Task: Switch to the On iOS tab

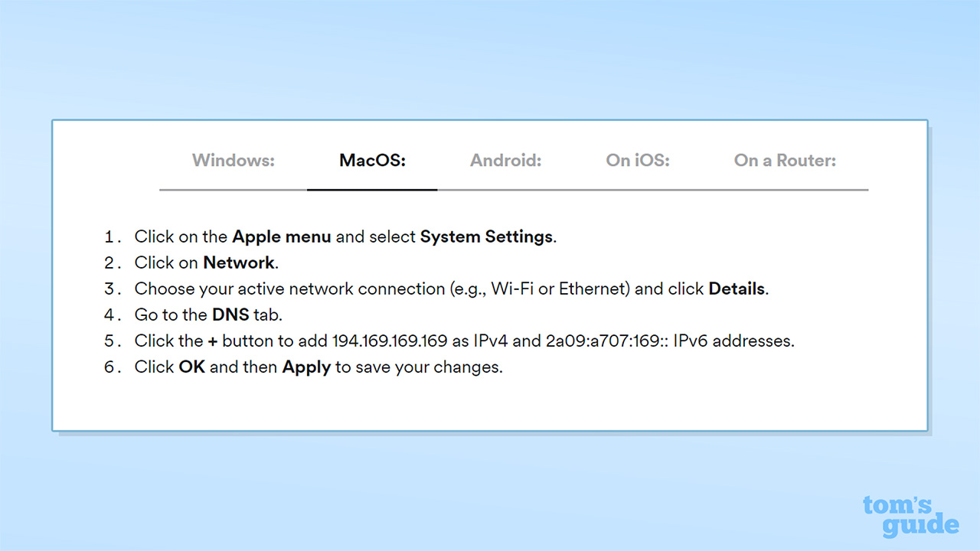Action: 638,161
